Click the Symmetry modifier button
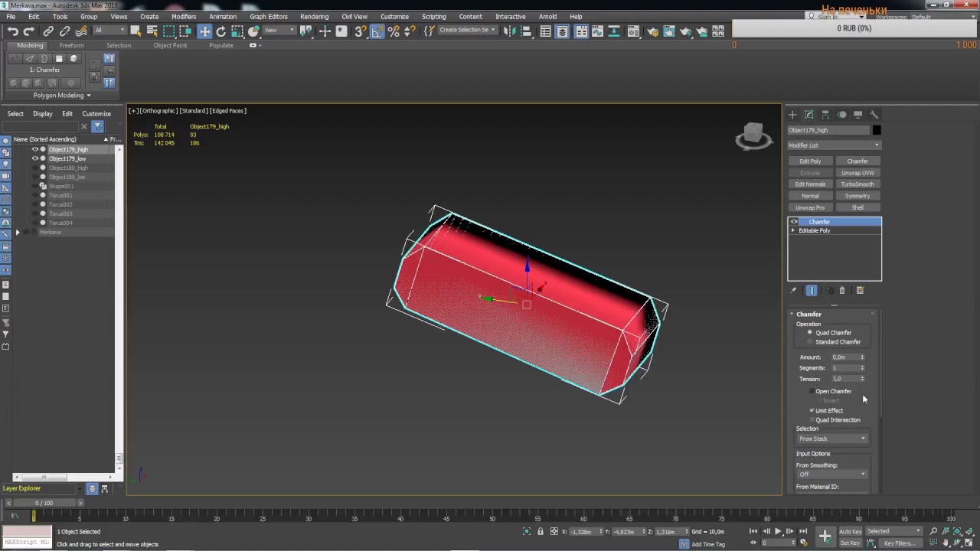This screenshot has width=980, height=551. pos(857,196)
